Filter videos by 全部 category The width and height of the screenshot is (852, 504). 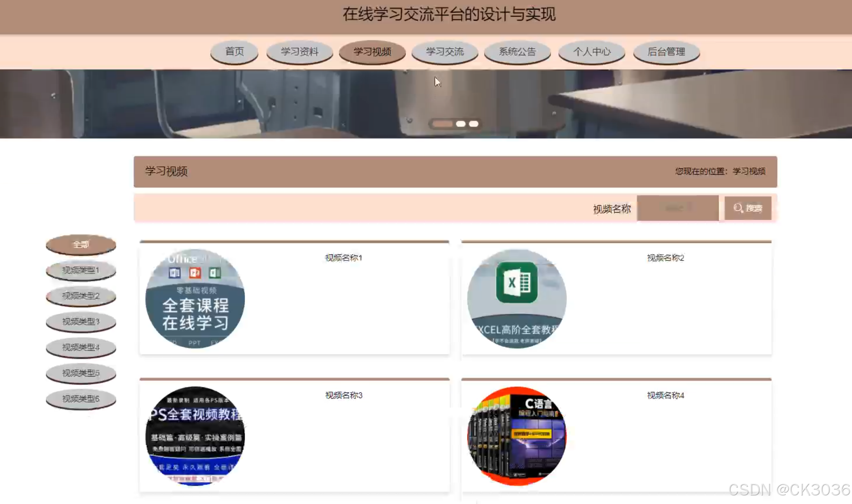coord(81,245)
